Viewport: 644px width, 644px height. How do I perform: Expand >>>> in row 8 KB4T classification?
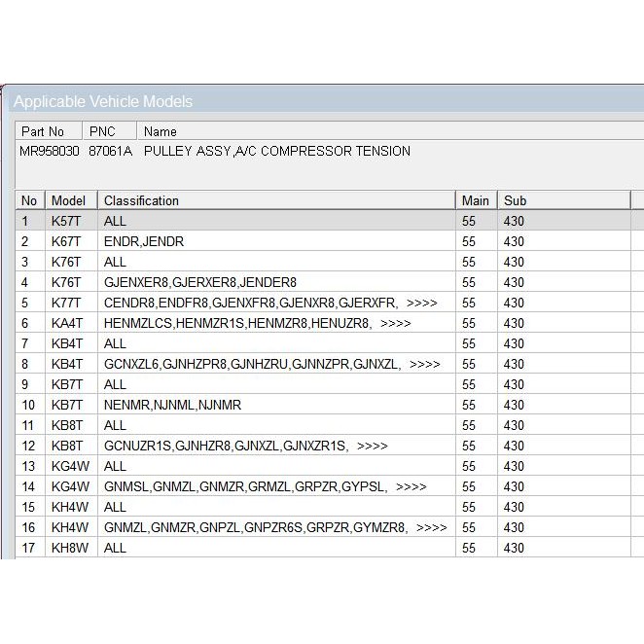425,364
